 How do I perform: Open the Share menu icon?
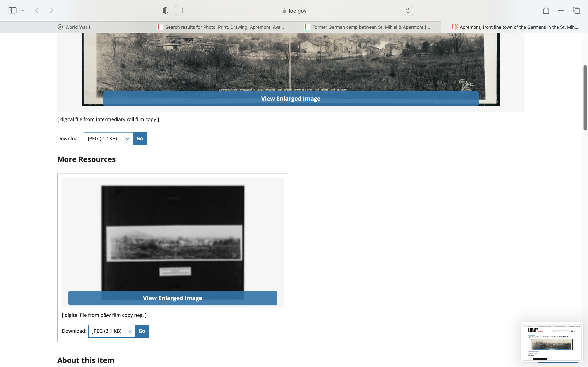tap(546, 10)
